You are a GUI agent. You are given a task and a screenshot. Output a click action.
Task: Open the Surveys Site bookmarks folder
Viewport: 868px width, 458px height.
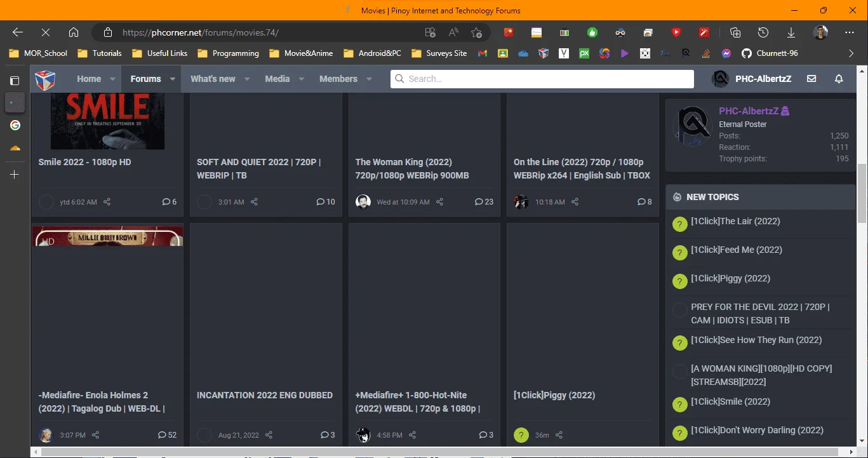(440, 53)
